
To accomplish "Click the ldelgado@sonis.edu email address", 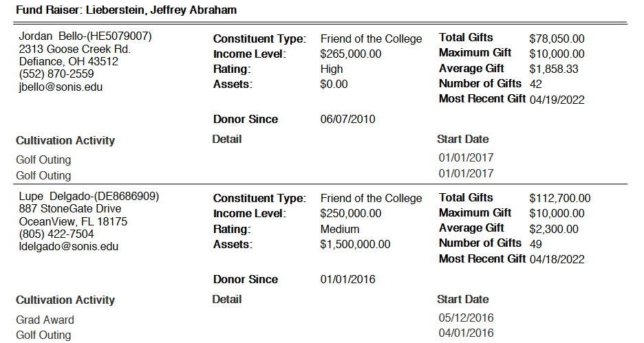I will click(x=68, y=247).
